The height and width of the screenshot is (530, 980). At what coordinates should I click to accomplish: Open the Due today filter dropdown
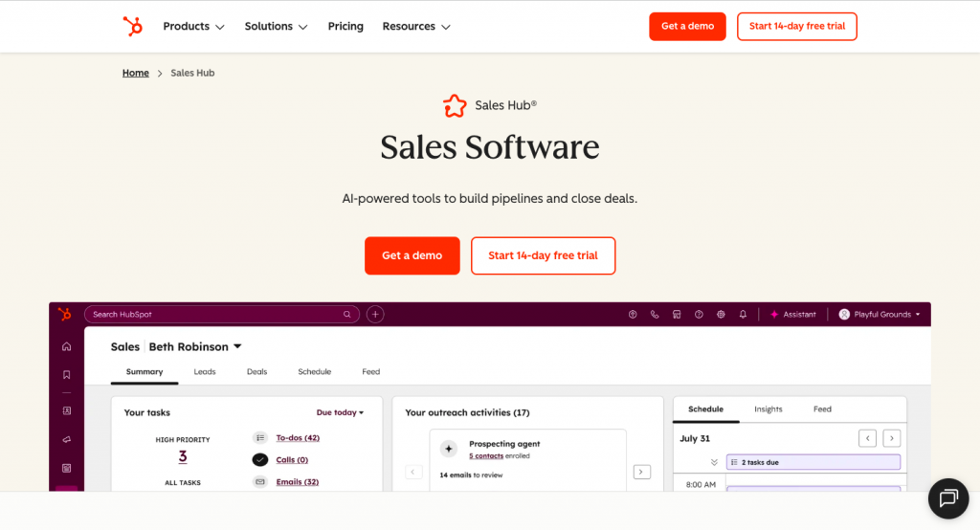(340, 412)
